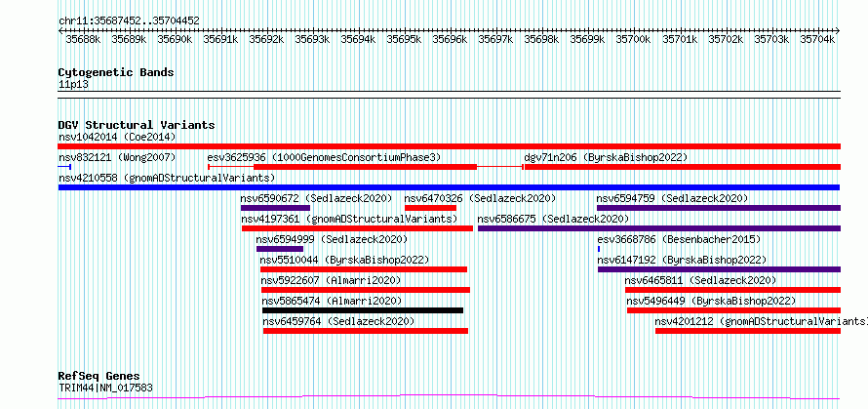Click the 35698k ruler tick label
This screenshot has height=409, width=868.
tap(541, 39)
